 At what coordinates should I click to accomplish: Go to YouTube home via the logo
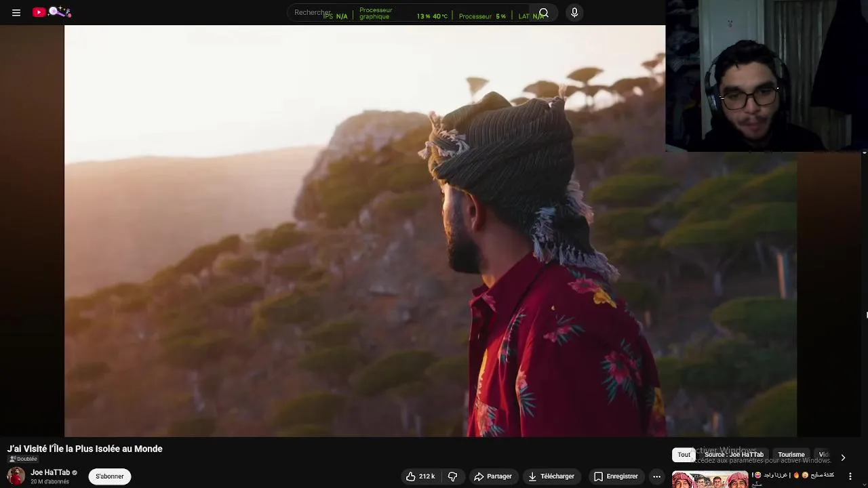click(x=52, y=12)
